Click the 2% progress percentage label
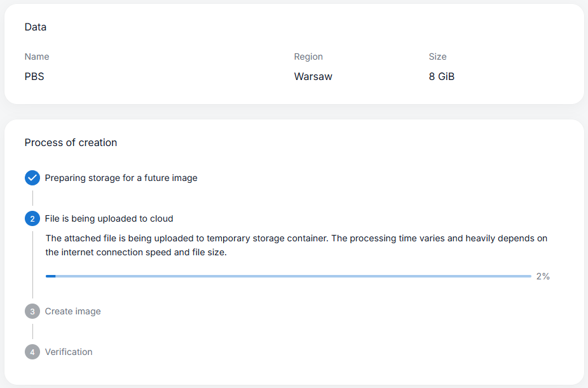This screenshot has height=388, width=588. [x=543, y=276]
